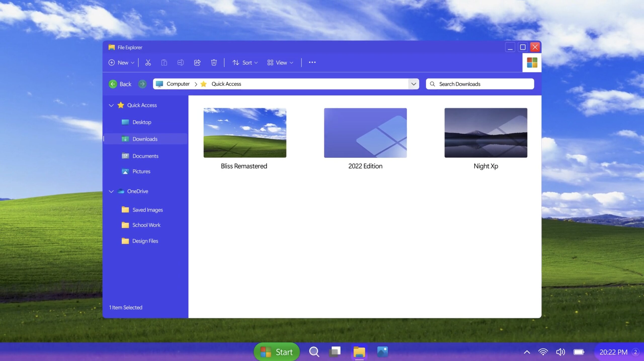Click the Search Downloads input field
The height and width of the screenshot is (361, 644).
(480, 84)
